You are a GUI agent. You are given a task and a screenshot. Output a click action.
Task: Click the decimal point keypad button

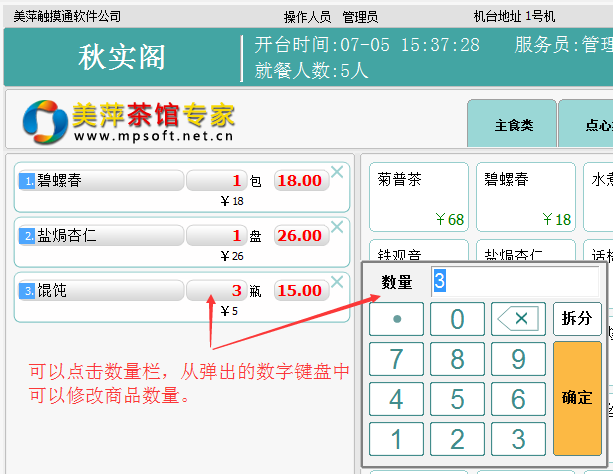[397, 319]
